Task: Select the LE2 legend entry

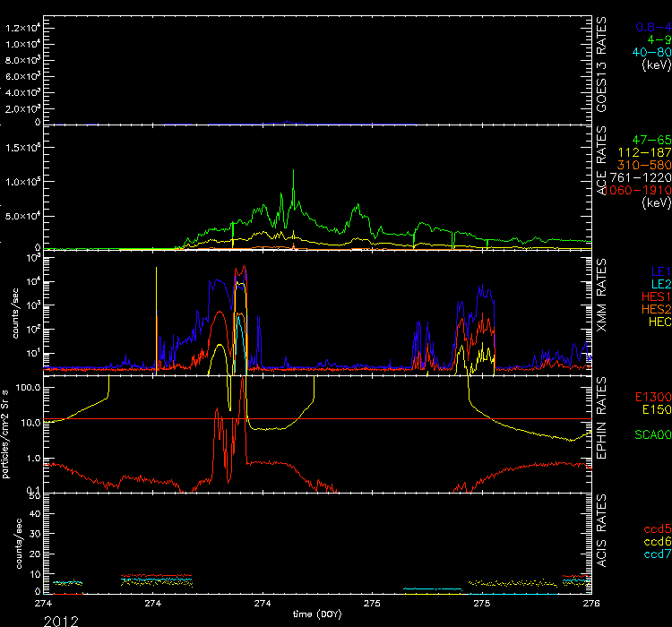Action: point(660,282)
